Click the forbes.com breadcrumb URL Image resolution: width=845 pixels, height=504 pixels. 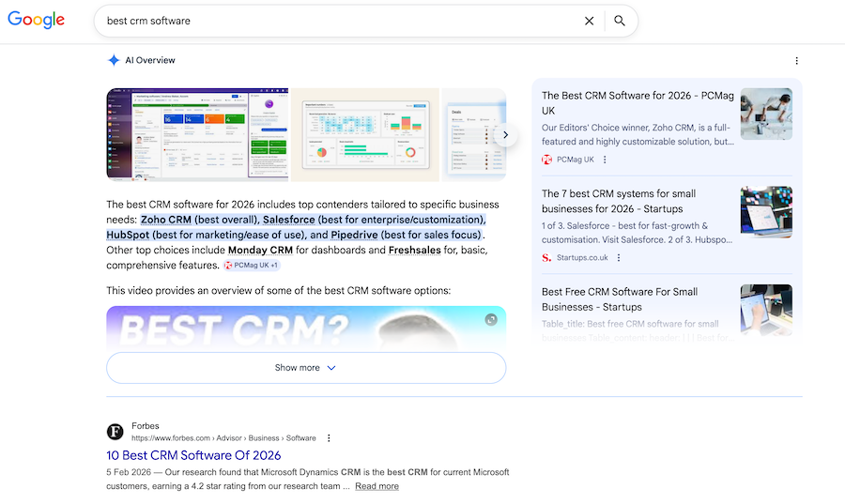coord(223,438)
